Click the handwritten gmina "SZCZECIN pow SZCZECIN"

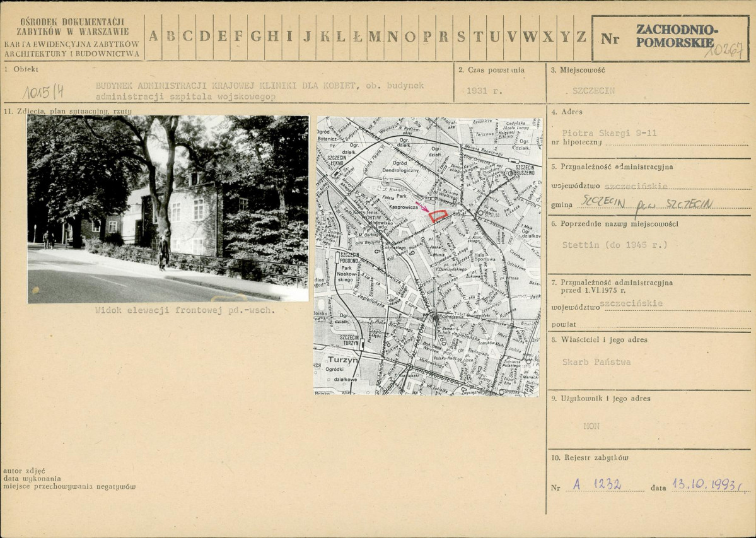point(646,204)
